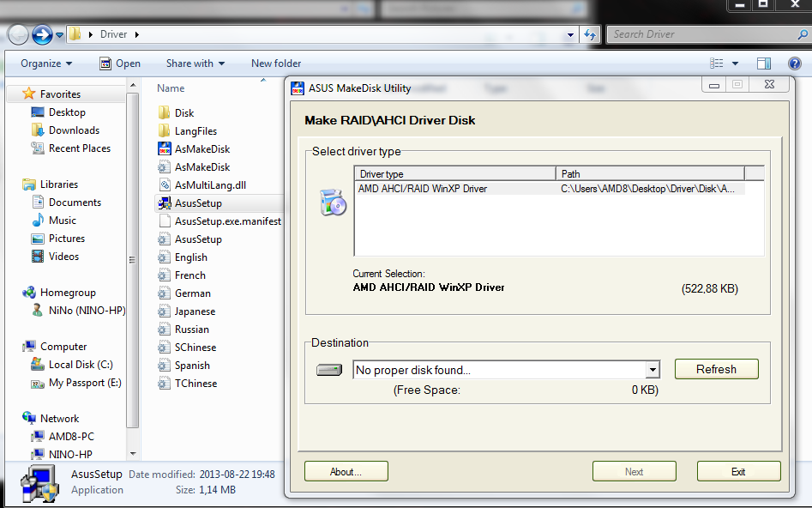Viewport: 812px width, 508px height.
Task: Click navigation pane scrollbar down arrow
Action: [133, 454]
